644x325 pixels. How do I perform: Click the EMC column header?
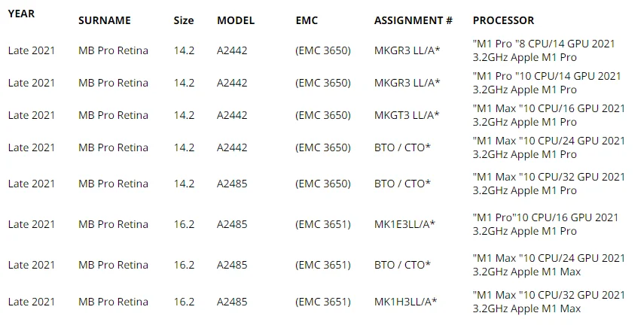pyautogui.click(x=307, y=20)
